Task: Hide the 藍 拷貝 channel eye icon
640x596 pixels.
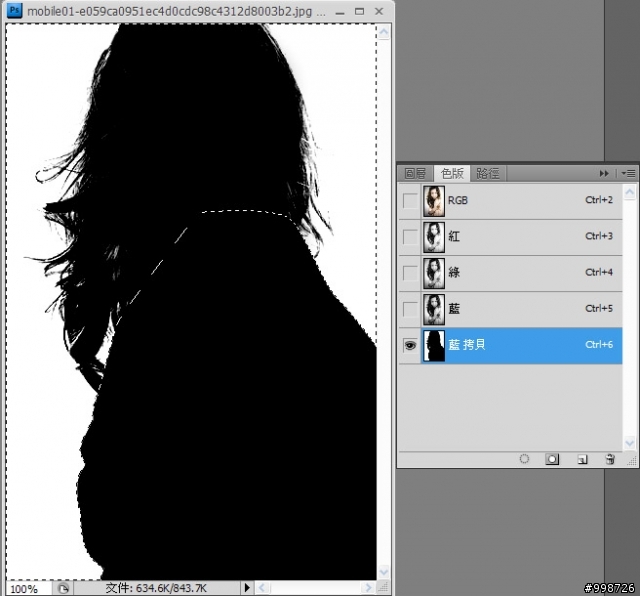Action: [x=410, y=345]
